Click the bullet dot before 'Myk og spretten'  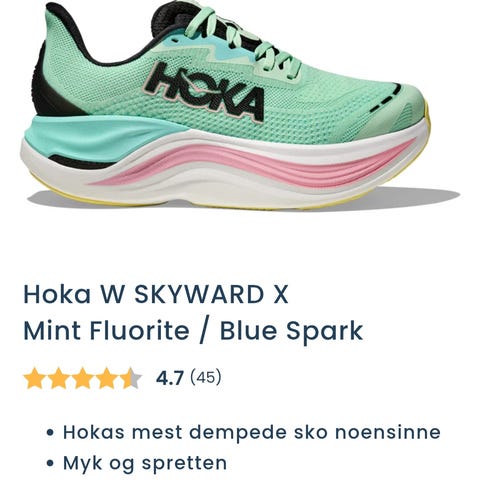(50, 464)
